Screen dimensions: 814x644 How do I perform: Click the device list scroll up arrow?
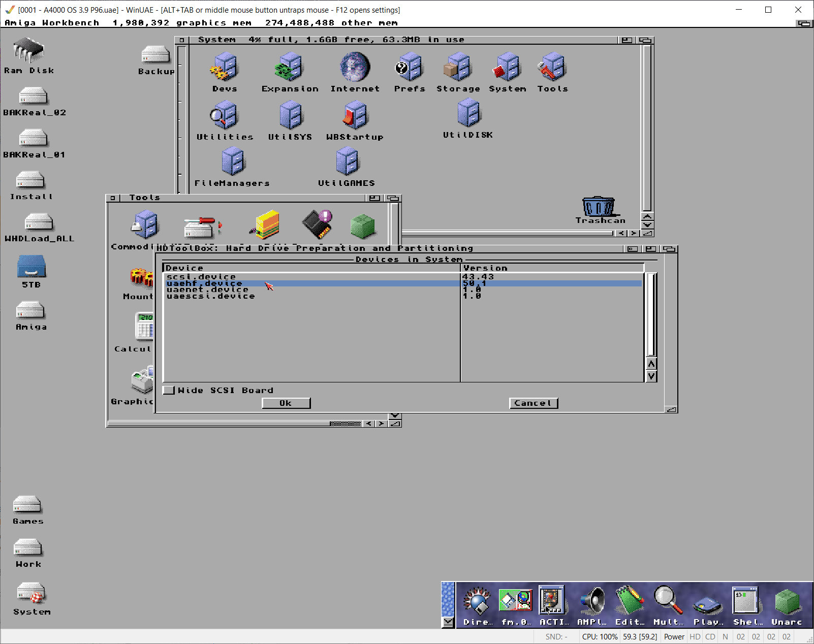[651, 364]
